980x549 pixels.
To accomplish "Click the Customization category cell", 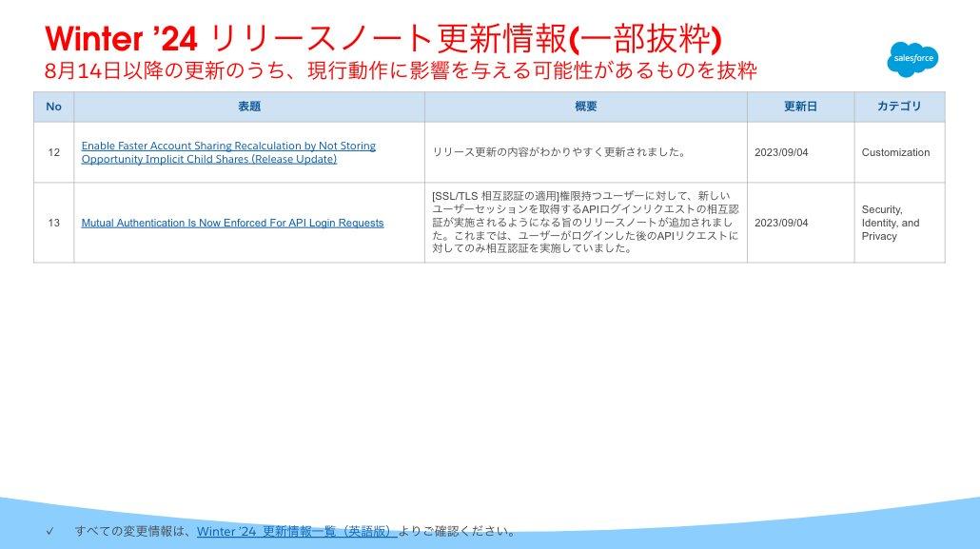I will pos(899,152).
